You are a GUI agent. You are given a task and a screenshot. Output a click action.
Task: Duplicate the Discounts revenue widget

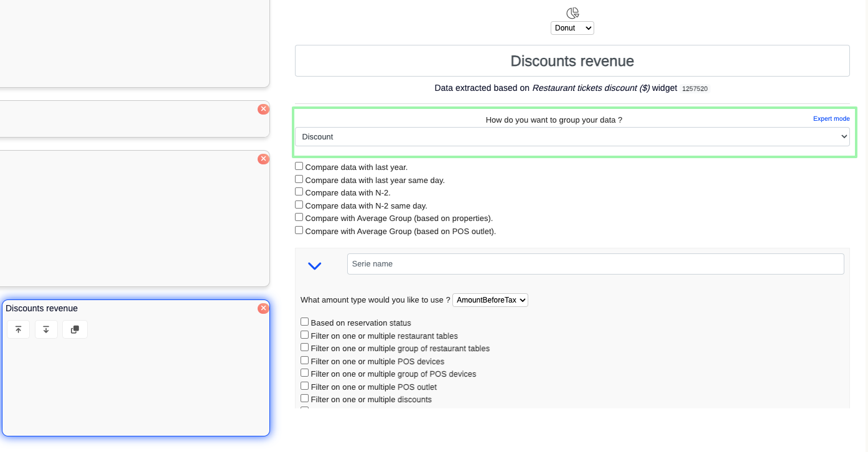75,329
